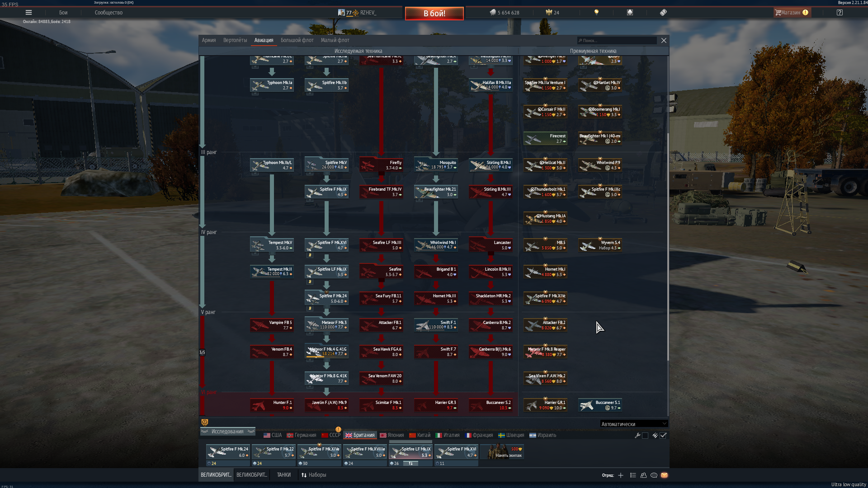Select Tempest Mk.V folder card
Image resolution: width=868 pixels, height=488 pixels.
coord(272,245)
